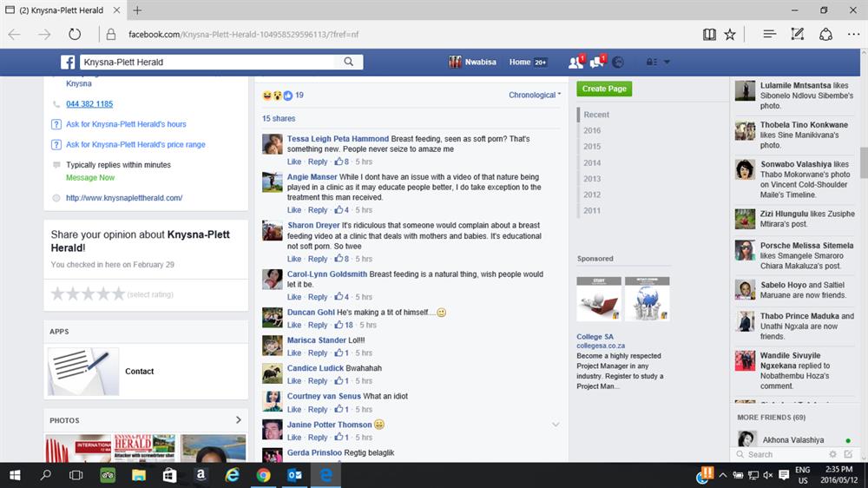Expand the Photos section arrow
The width and height of the screenshot is (868, 488).
click(239, 420)
